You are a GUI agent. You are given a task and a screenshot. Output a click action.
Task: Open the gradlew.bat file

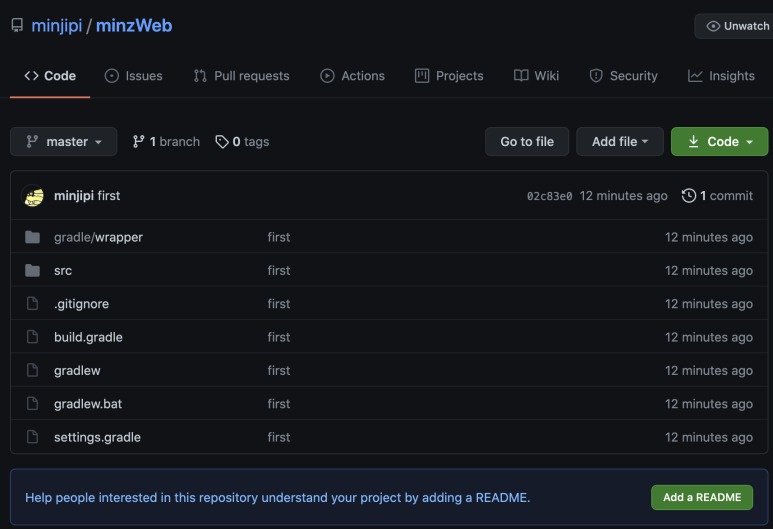[x=88, y=404]
